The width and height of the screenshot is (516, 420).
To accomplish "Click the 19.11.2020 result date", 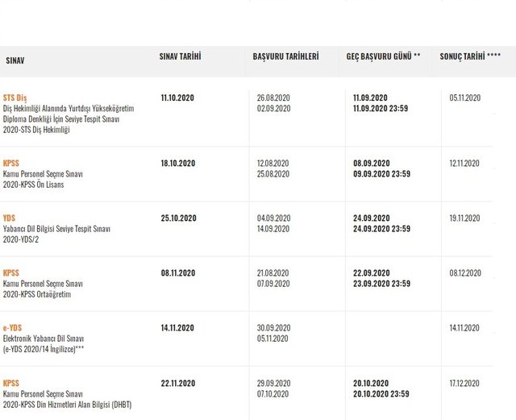I will 465,218.
